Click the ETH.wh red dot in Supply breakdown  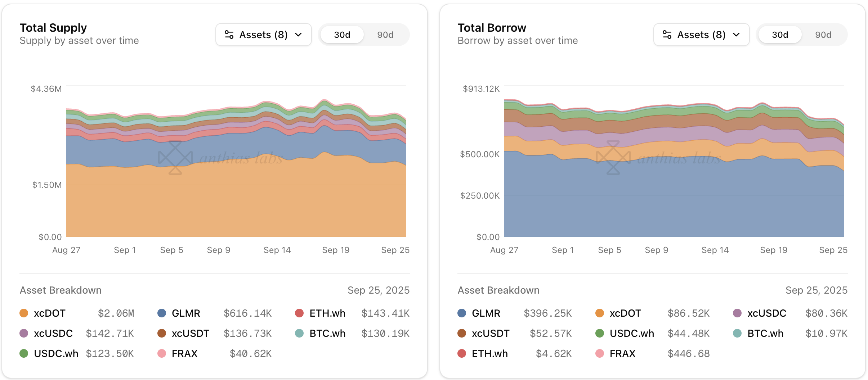pos(299,313)
